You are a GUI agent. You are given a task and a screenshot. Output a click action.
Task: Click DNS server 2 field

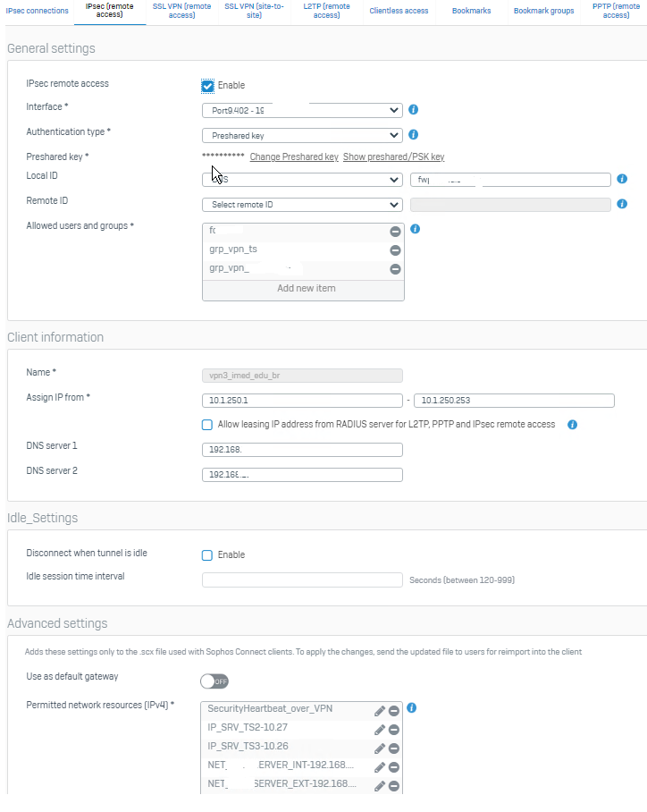(302, 474)
